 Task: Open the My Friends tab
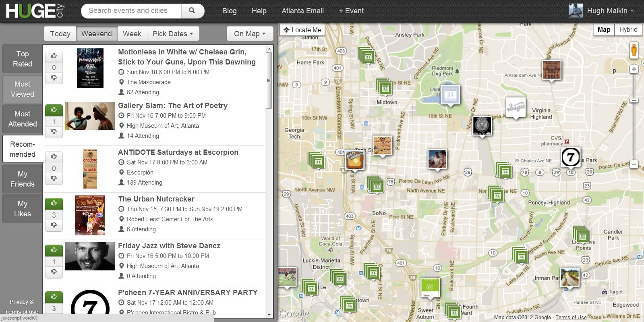point(23,179)
